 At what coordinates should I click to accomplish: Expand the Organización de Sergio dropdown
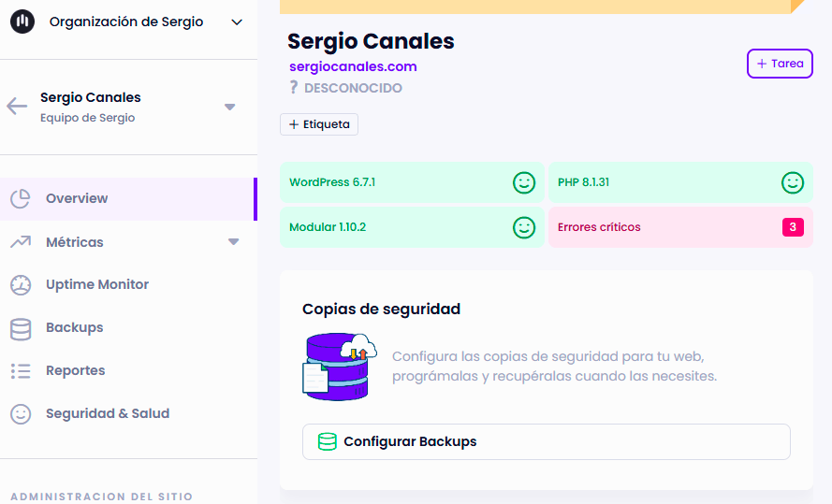click(x=236, y=22)
